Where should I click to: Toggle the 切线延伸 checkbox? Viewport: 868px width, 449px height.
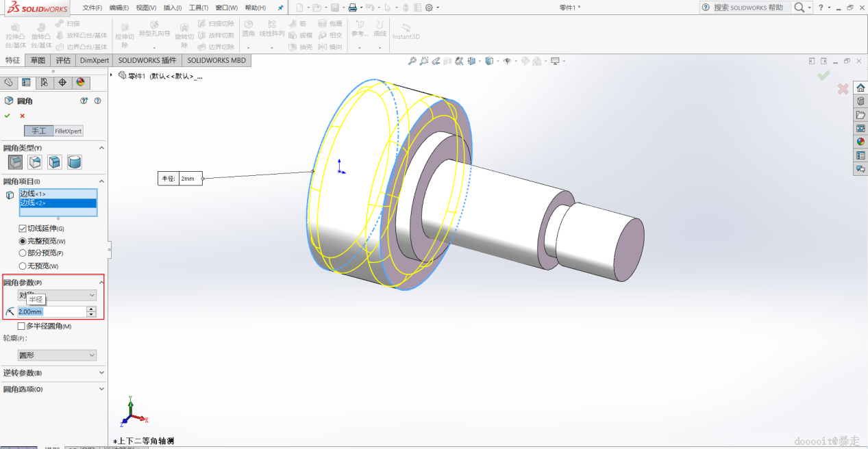(x=23, y=229)
